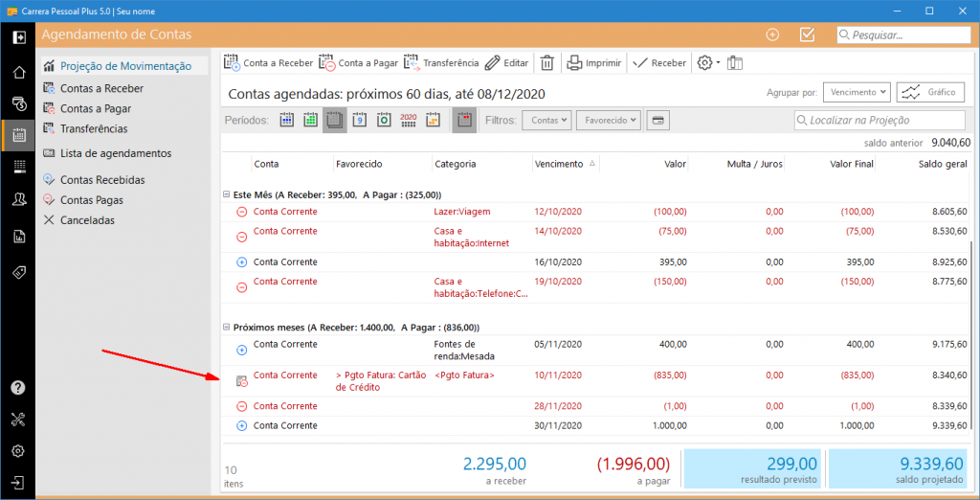Click the add plus circle icon in header

tap(773, 34)
